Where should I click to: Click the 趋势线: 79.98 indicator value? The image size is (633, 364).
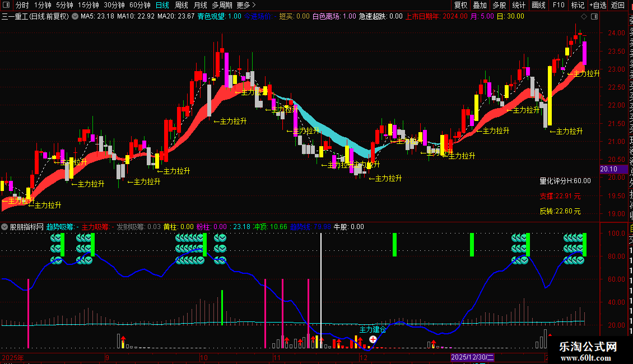[310, 227]
